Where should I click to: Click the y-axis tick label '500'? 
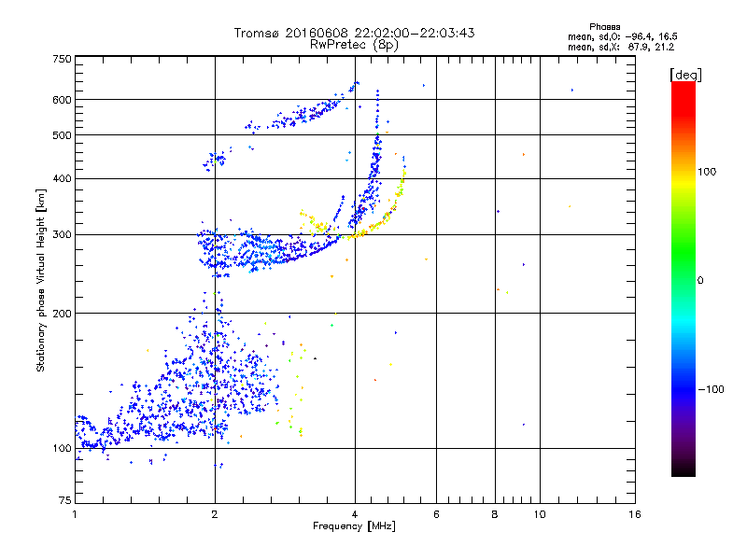point(62,135)
